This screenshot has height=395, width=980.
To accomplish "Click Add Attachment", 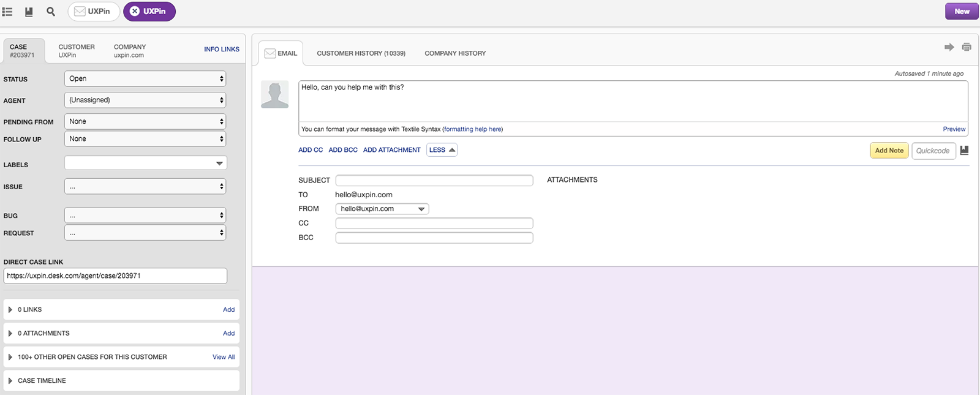I will click(392, 150).
